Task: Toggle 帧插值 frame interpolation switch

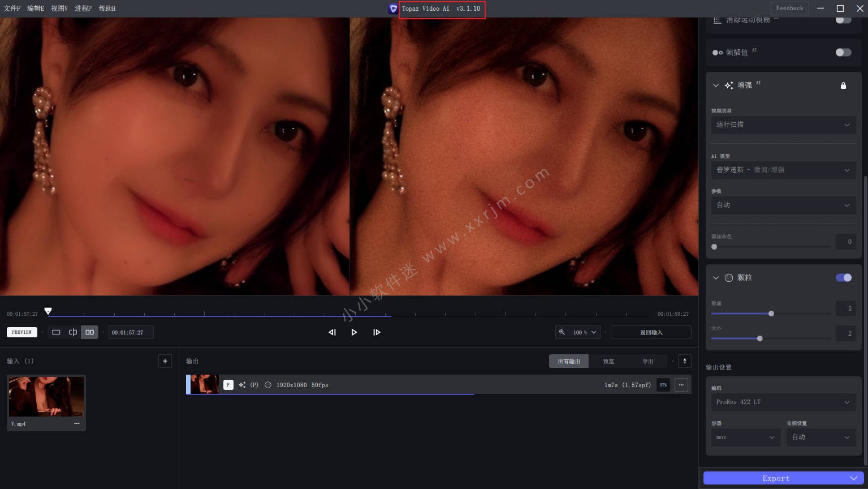Action: 843,52
